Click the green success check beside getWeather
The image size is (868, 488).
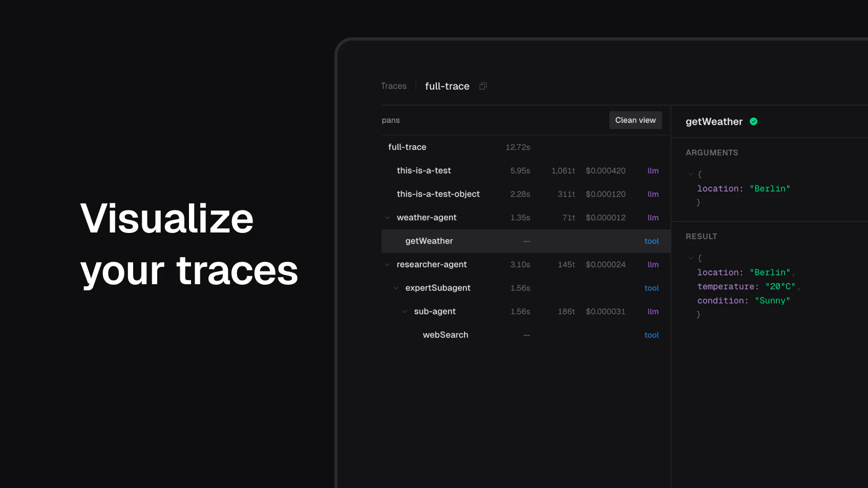pos(753,121)
